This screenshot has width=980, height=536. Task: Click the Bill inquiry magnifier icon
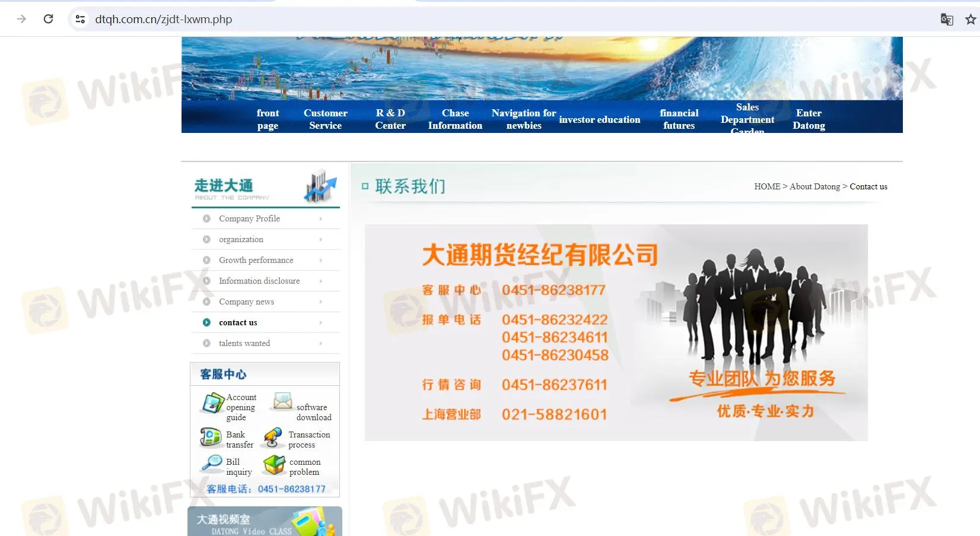pos(212,463)
